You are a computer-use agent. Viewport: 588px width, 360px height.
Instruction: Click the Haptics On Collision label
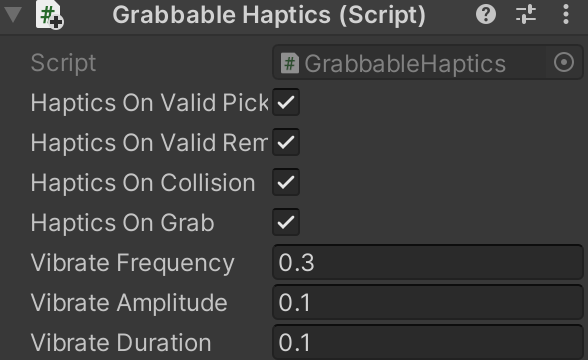coord(143,183)
